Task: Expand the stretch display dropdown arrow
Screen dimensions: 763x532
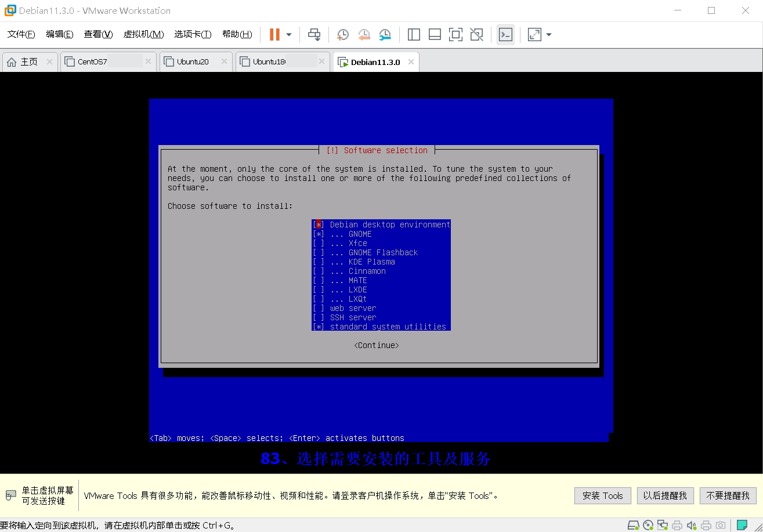Action: point(549,35)
